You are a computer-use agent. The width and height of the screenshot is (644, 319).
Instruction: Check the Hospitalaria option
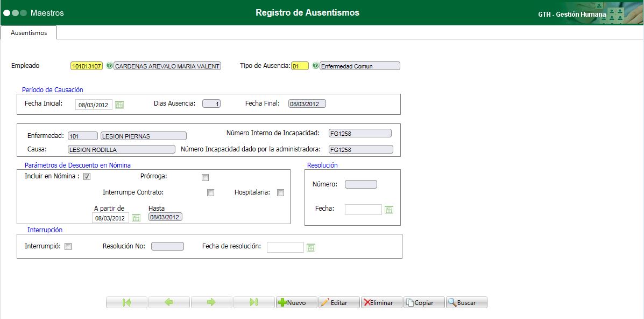(x=280, y=192)
